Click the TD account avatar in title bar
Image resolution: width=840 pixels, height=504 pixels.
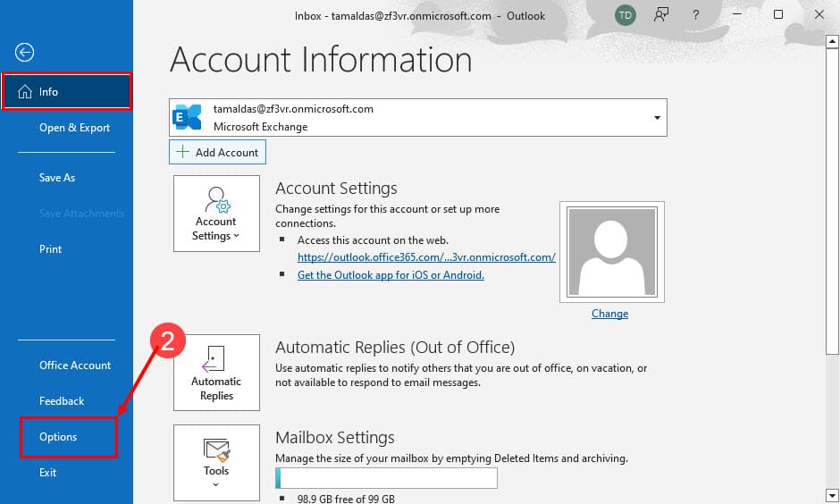coord(625,15)
